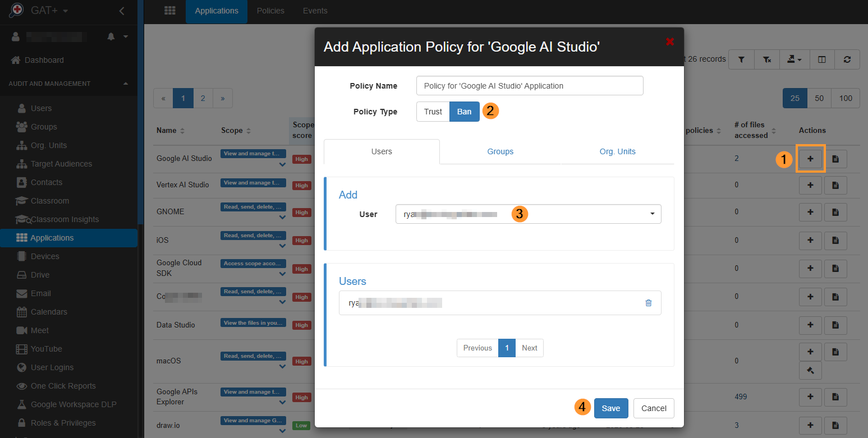
Task: Click the plus action for the iOS row
Action: (x=810, y=240)
